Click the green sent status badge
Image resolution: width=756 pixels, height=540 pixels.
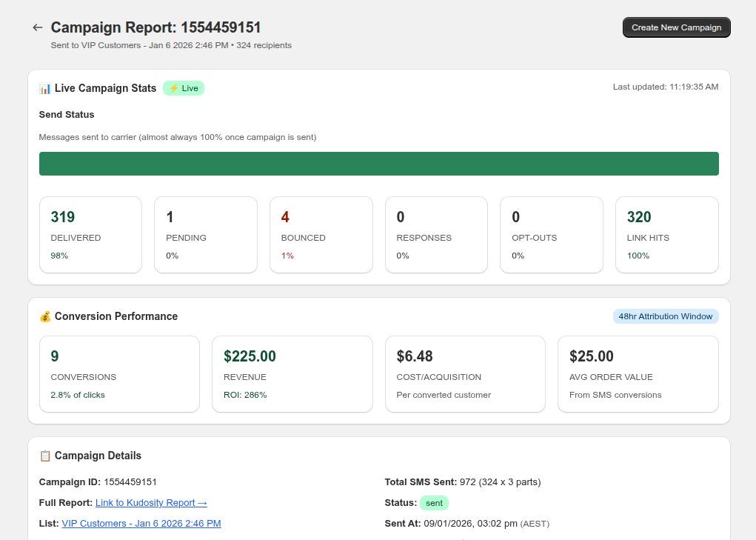pos(434,503)
